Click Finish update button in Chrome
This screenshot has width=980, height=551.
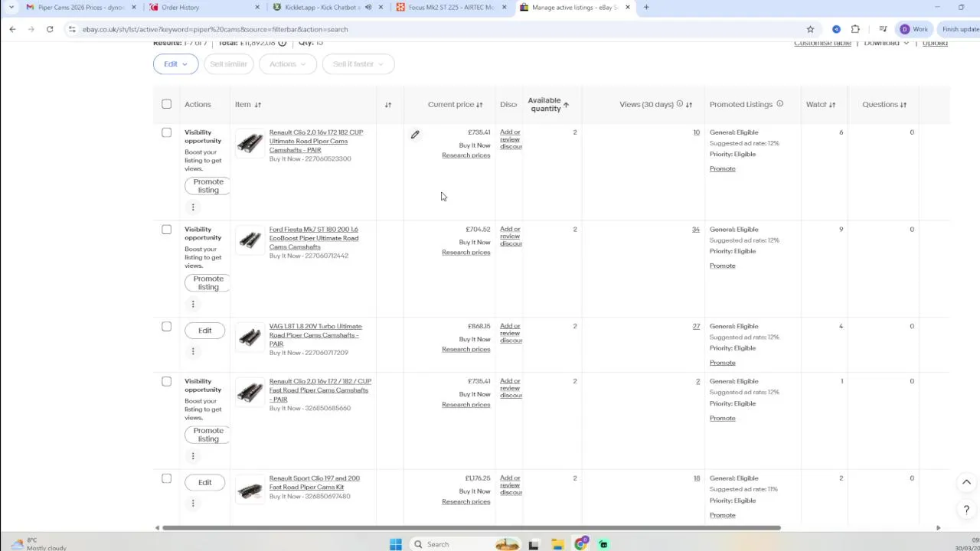click(960, 29)
